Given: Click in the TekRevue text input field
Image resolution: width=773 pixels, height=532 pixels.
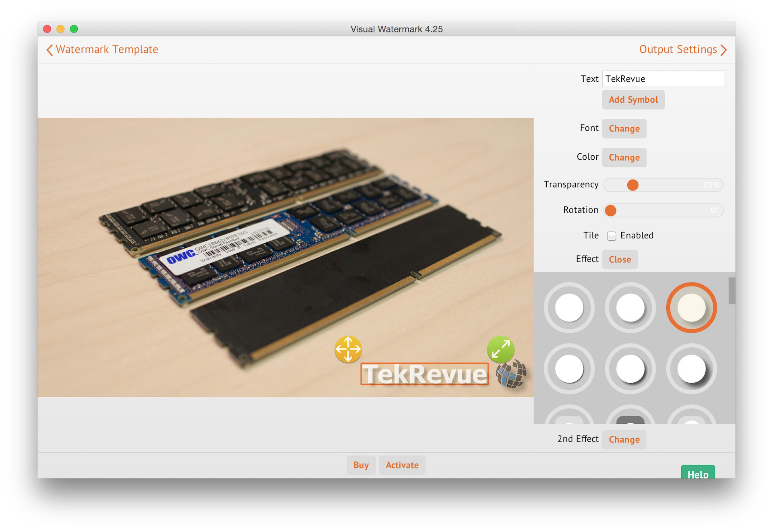Looking at the screenshot, I should click(x=663, y=79).
